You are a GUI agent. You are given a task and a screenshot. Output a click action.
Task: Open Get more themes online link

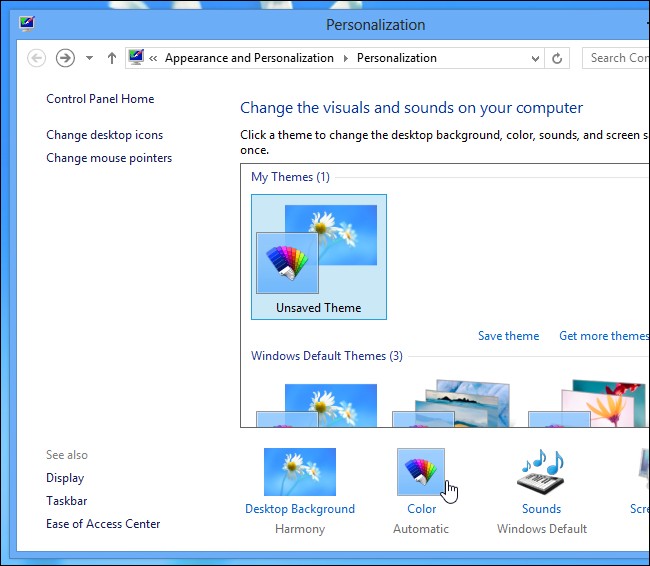point(604,336)
